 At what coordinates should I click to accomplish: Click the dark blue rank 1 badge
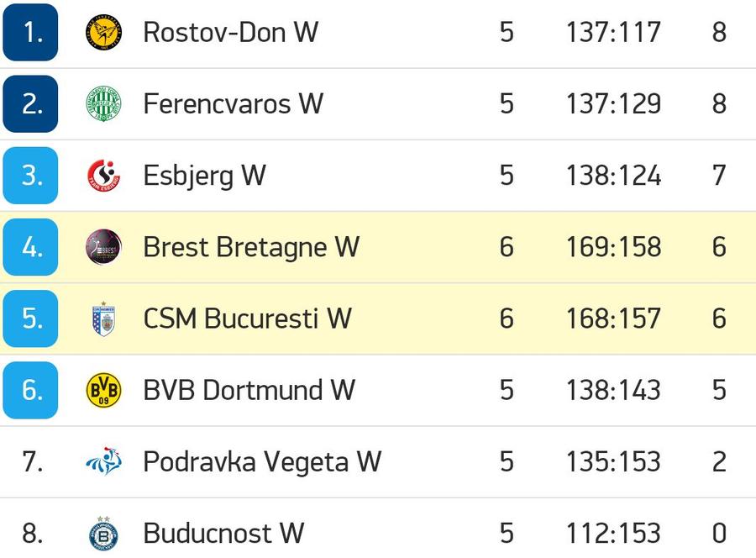coord(30,32)
